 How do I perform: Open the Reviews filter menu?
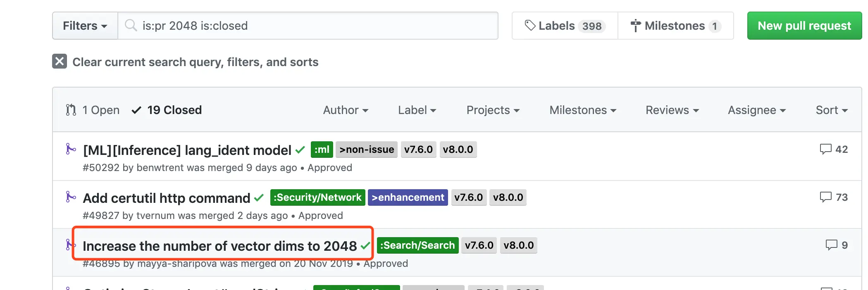(x=672, y=110)
